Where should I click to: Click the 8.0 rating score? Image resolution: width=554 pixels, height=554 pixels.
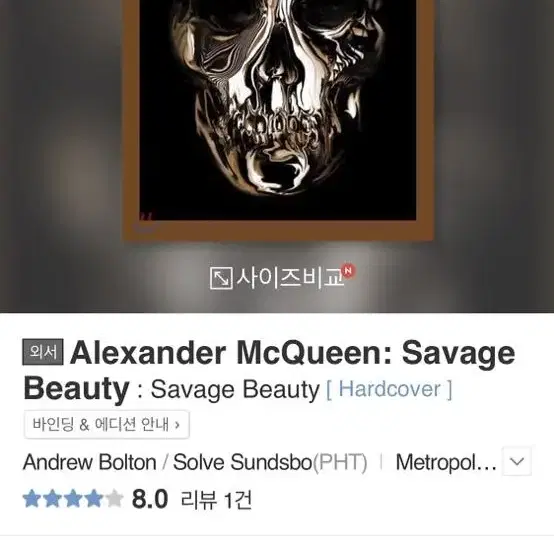(x=150, y=499)
